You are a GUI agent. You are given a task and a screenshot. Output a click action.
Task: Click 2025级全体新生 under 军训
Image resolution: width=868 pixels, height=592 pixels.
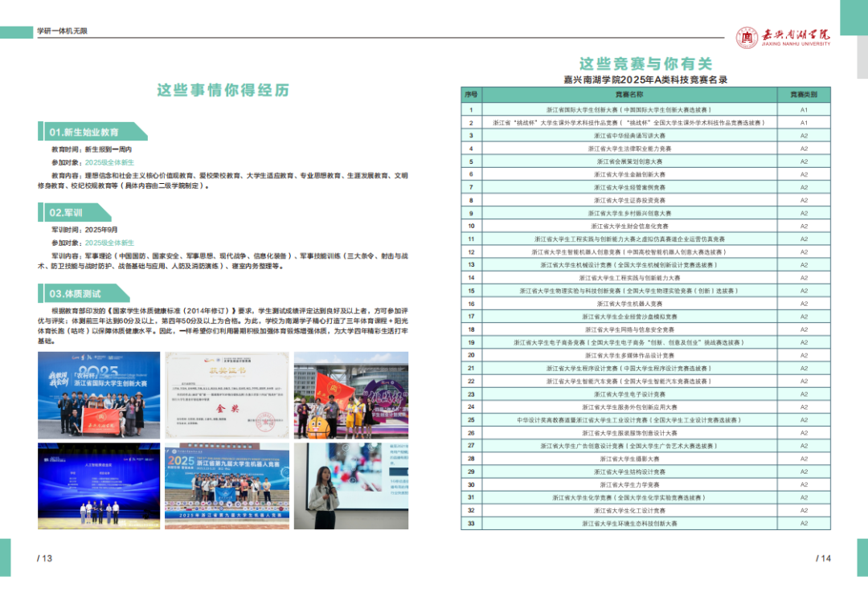point(109,243)
